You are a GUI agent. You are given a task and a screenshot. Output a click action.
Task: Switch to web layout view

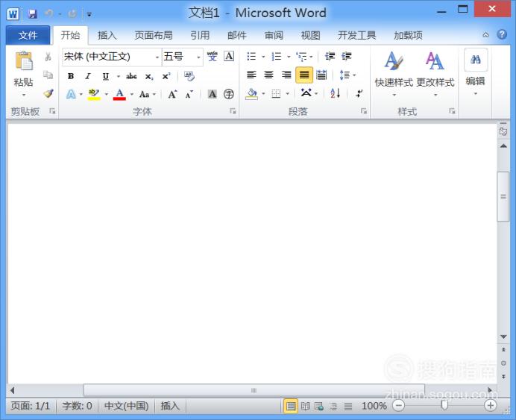[x=319, y=406]
